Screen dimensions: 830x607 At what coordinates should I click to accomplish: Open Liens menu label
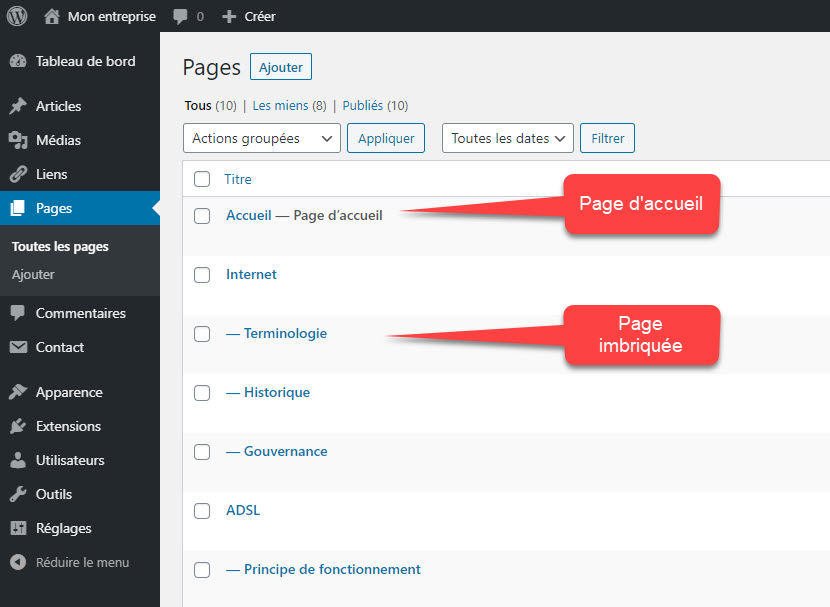pos(51,174)
